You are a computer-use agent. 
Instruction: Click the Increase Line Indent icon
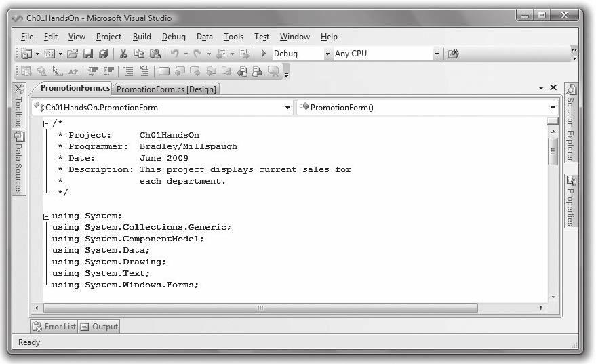[x=108, y=71]
